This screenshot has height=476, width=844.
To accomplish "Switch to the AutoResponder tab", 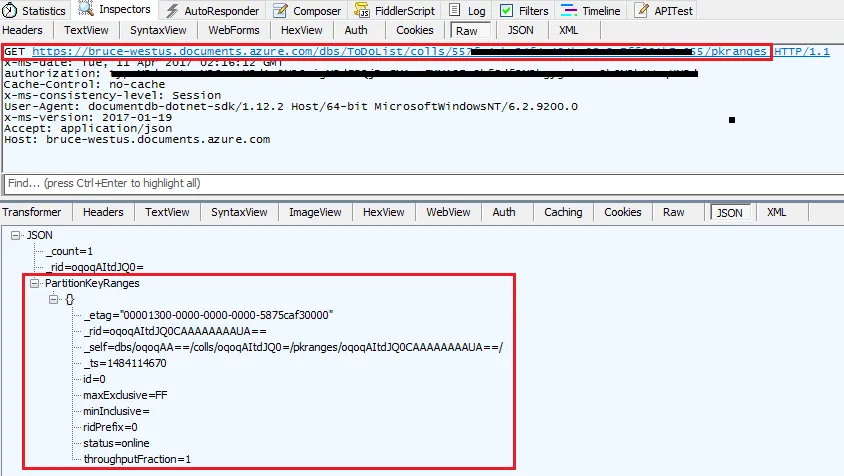I will (213, 10).
